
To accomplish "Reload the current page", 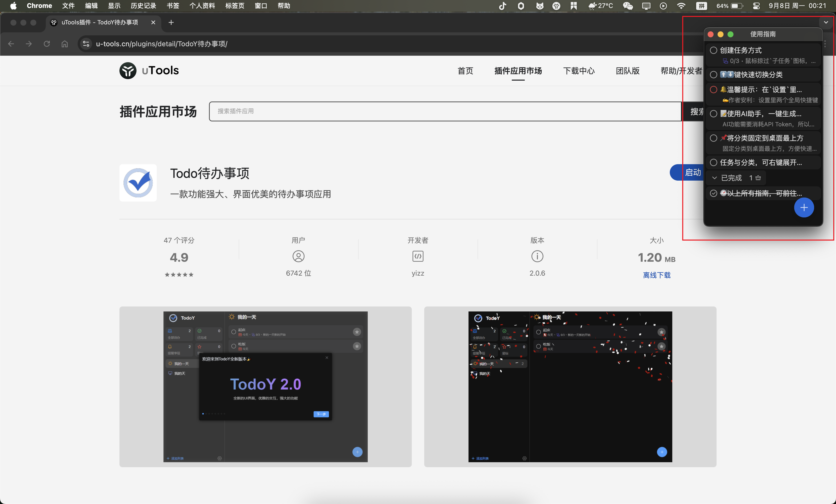I will (x=47, y=44).
